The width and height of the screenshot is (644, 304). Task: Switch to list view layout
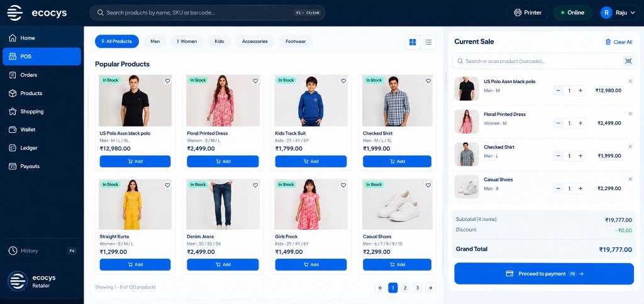coord(428,42)
